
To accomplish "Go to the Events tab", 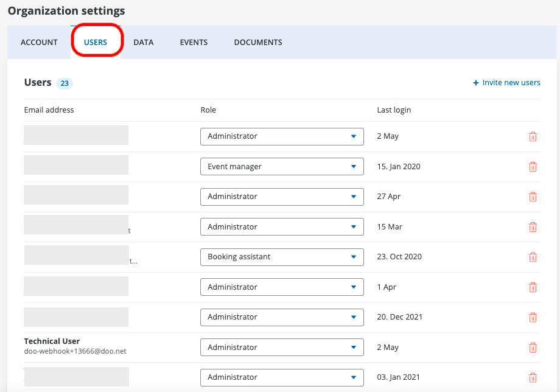I will pyautogui.click(x=194, y=43).
